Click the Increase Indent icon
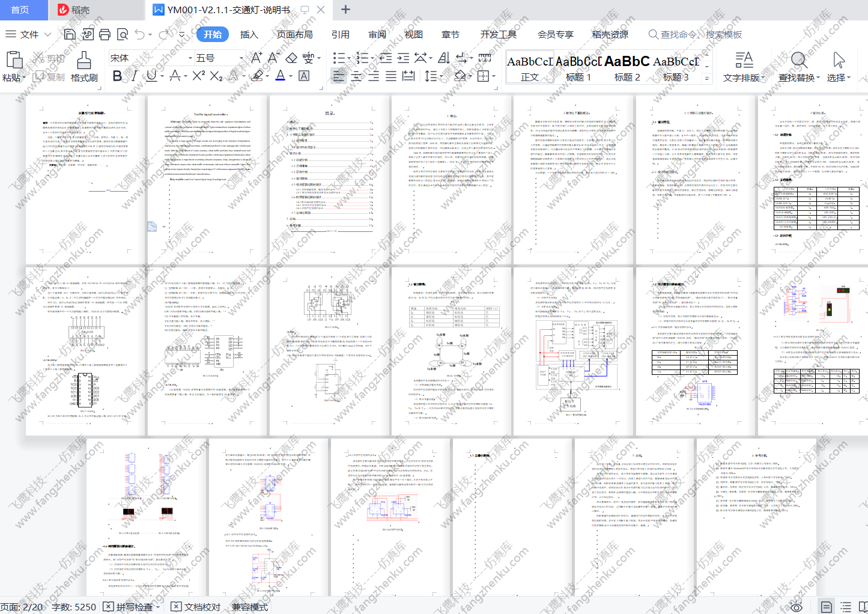The image size is (868, 614). click(x=403, y=58)
